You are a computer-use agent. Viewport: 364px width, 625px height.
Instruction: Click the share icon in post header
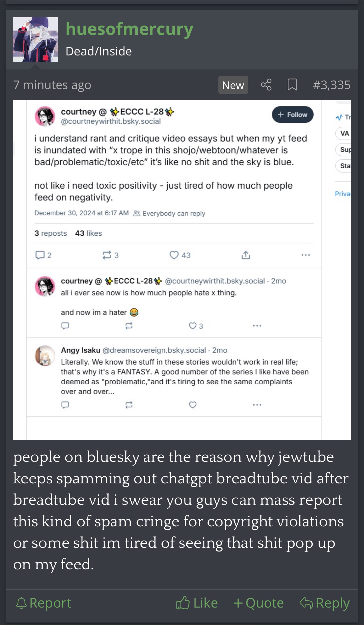(266, 85)
